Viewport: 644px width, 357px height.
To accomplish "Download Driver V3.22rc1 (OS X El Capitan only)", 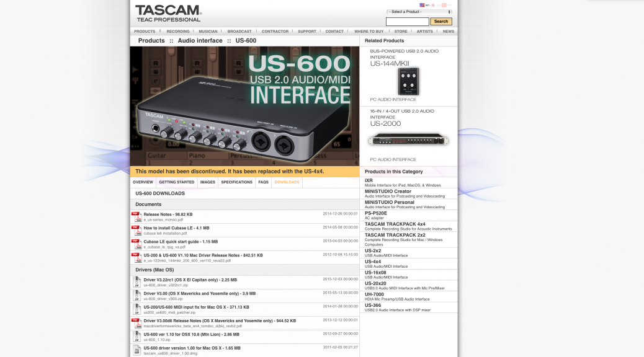I will pyautogui.click(x=190, y=280).
